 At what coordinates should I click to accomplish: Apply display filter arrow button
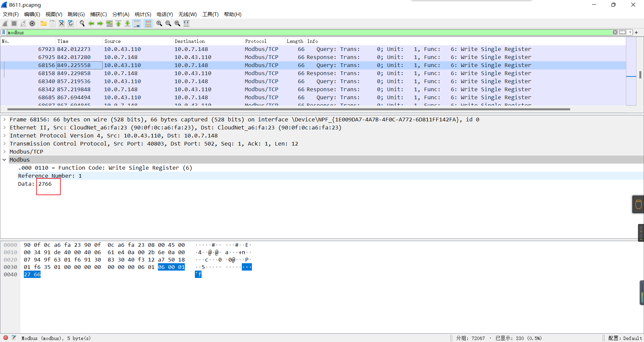(x=623, y=33)
